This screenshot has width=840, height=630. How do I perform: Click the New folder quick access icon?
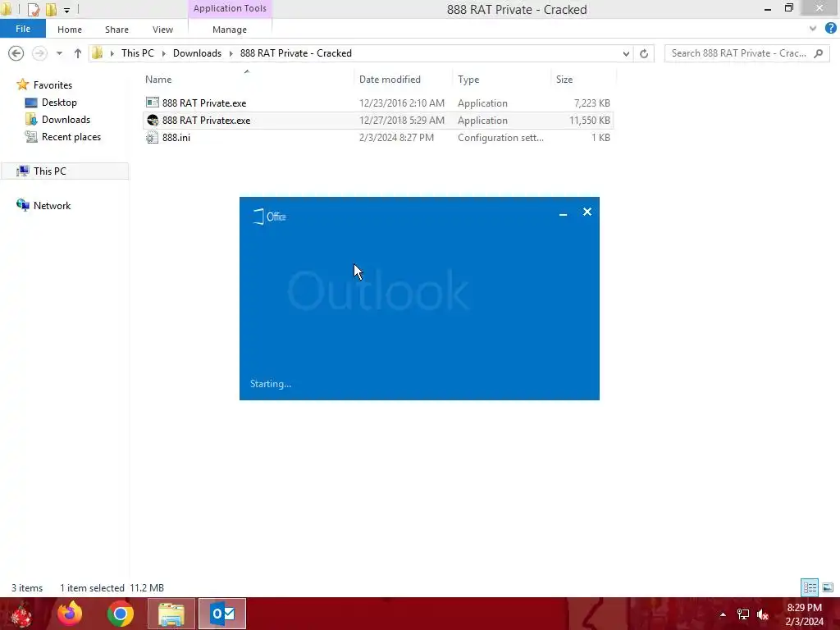51,9
